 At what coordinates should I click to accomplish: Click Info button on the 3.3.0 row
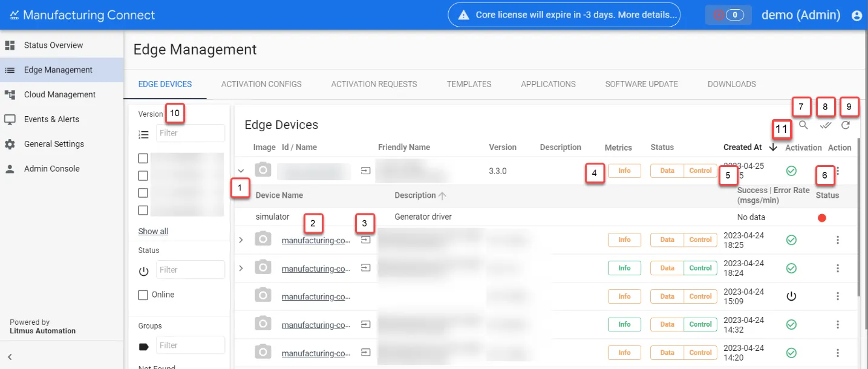click(x=624, y=171)
